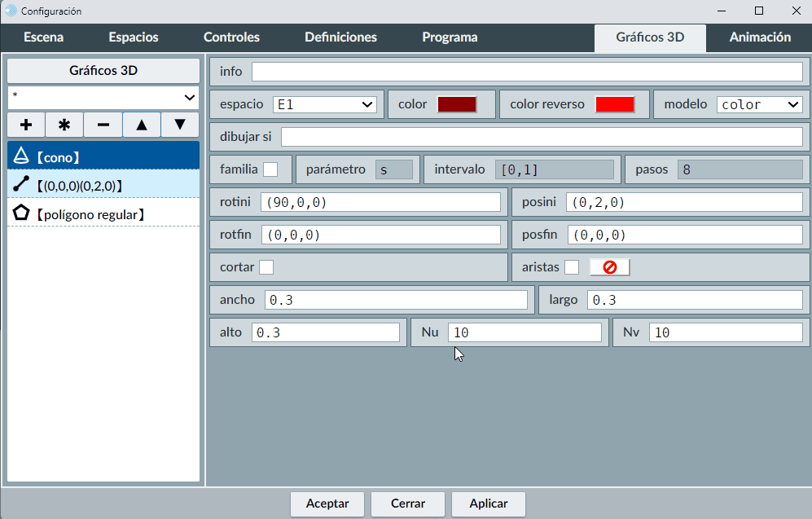Click the asterisk duplicate graphic icon
The width and height of the screenshot is (812, 519).
point(64,125)
